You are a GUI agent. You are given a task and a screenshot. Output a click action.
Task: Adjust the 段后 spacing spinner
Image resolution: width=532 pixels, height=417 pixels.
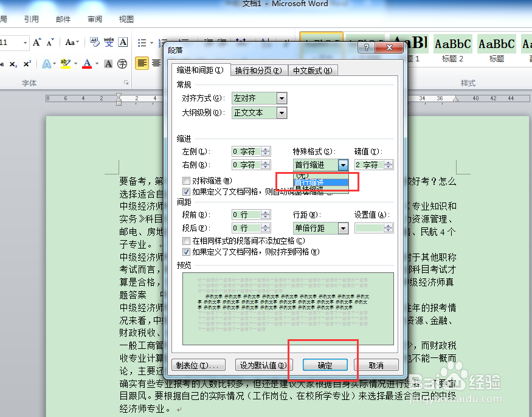266,228
